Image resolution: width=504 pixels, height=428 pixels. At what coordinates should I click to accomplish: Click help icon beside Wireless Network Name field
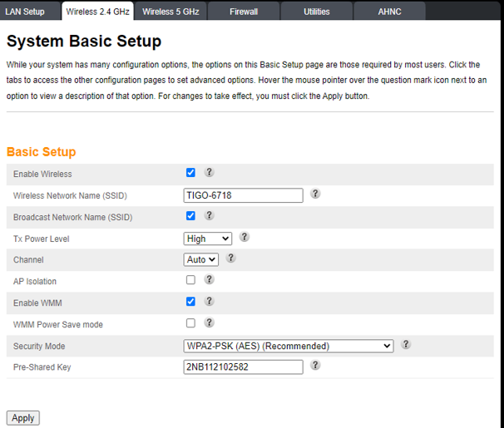point(315,194)
